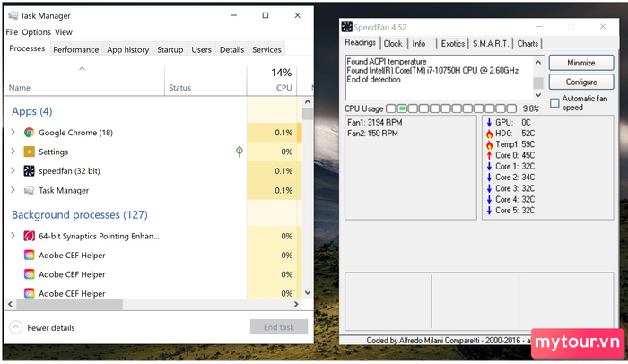Click the horizontal scrollbar right arrow

(296, 304)
